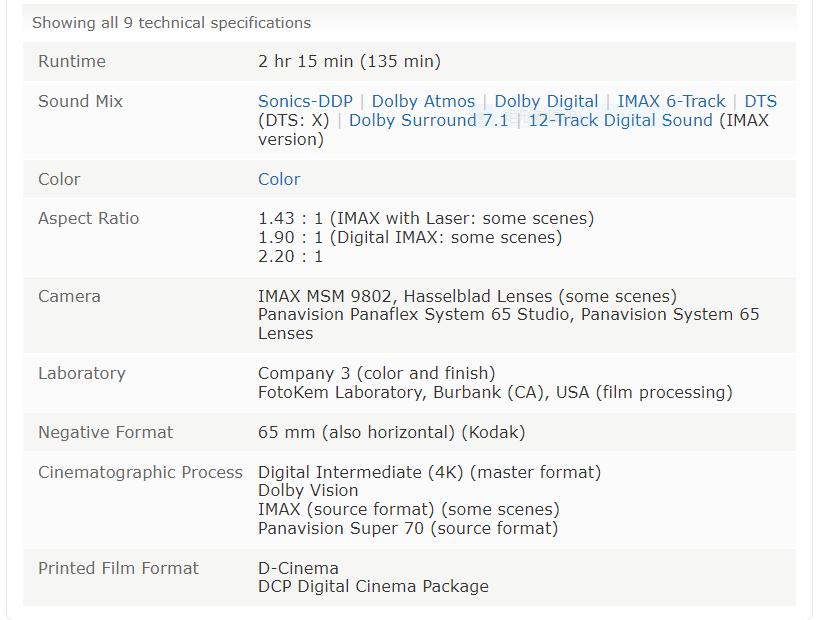Click the Dolby Atmos link
This screenshot has width=816, height=620.
423,101
